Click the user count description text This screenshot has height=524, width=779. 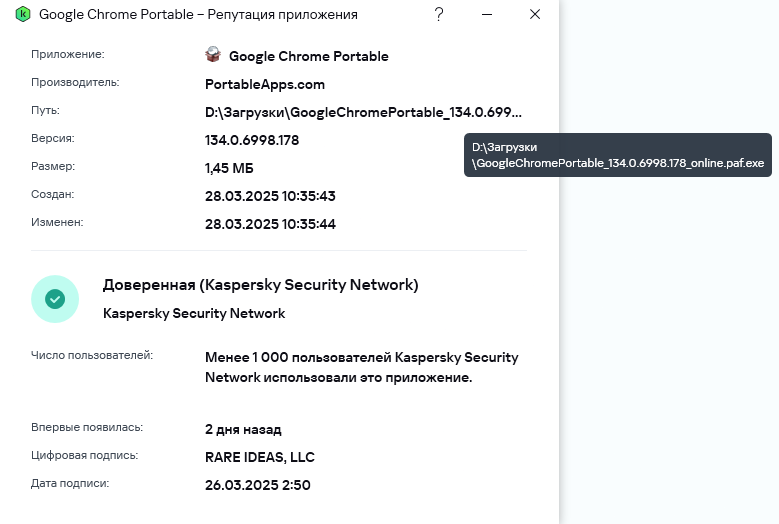click(361, 367)
